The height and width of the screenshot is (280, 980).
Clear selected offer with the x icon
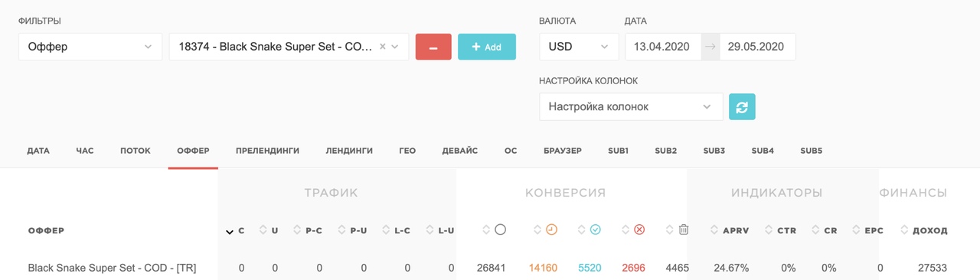click(383, 47)
